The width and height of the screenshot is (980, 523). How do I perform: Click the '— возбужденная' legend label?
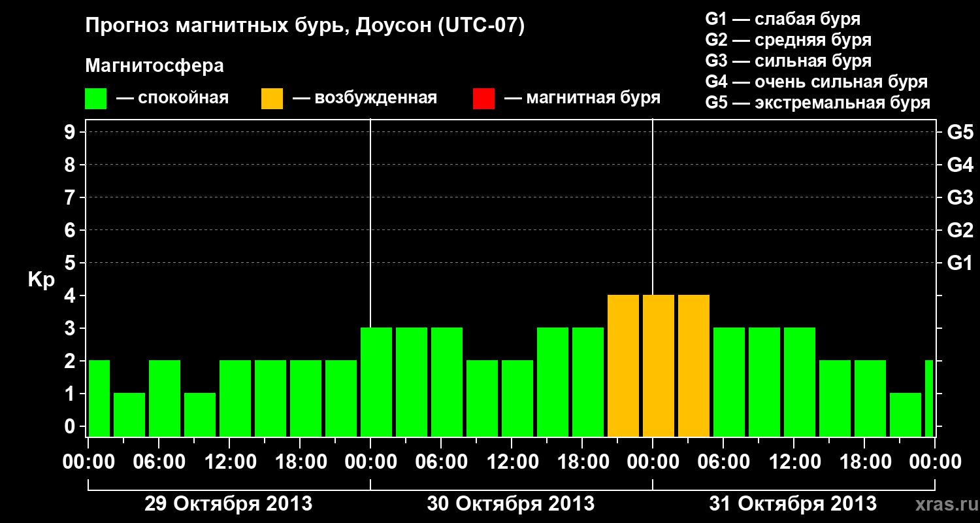(x=365, y=98)
